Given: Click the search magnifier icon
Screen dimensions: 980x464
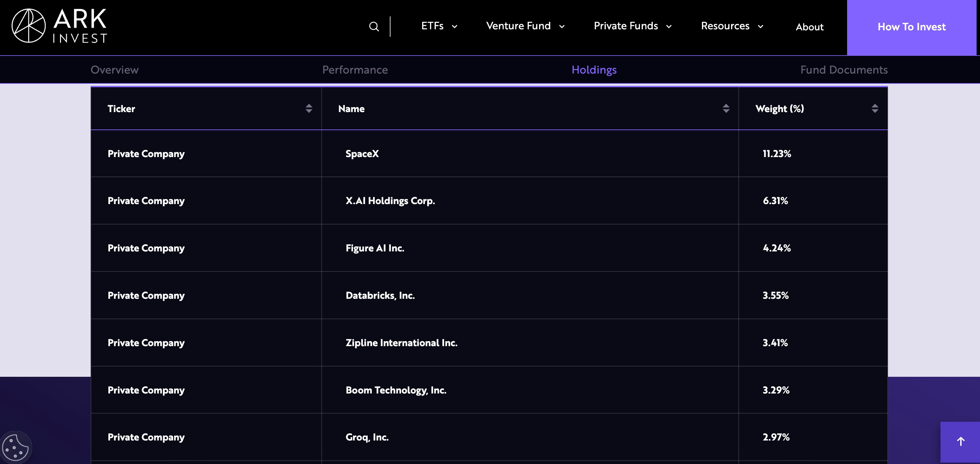Looking at the screenshot, I should pyautogui.click(x=373, y=27).
